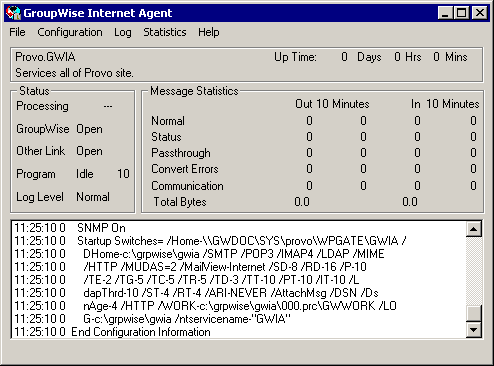Open the Help menu
Viewport: 494px width, 366px height.
tap(209, 32)
